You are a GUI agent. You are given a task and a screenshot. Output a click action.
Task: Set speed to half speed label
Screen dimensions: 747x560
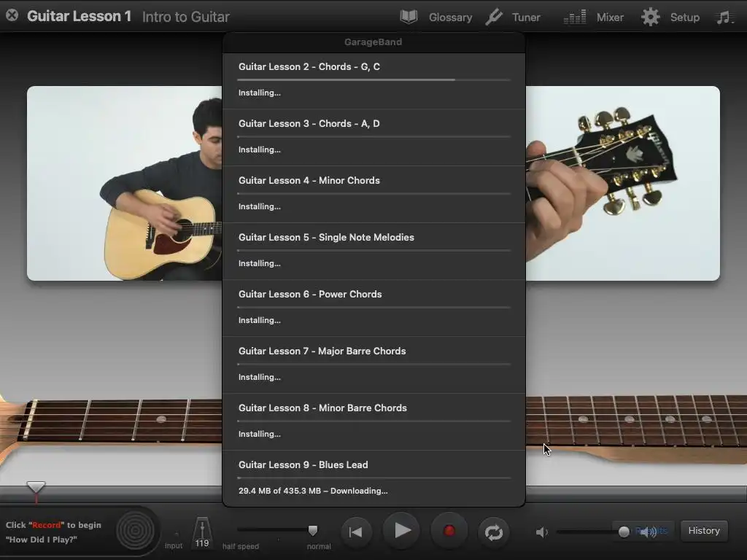(x=241, y=546)
